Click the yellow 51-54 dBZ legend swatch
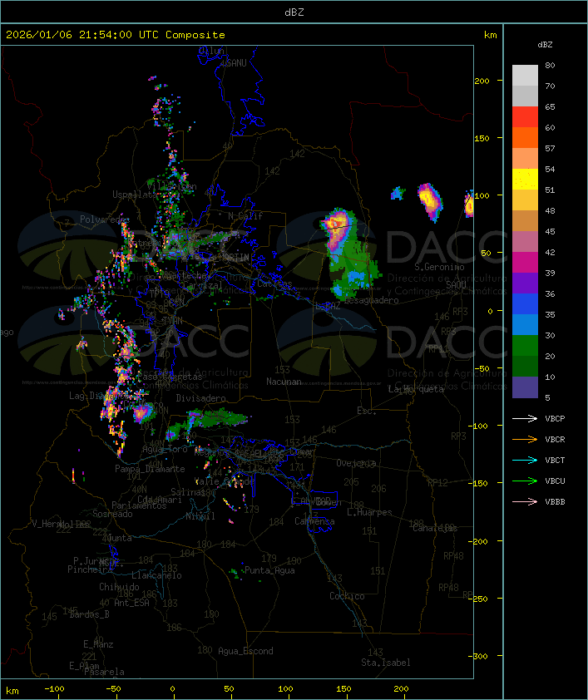Screen dimensions: 588x700 pyautogui.click(x=525, y=180)
